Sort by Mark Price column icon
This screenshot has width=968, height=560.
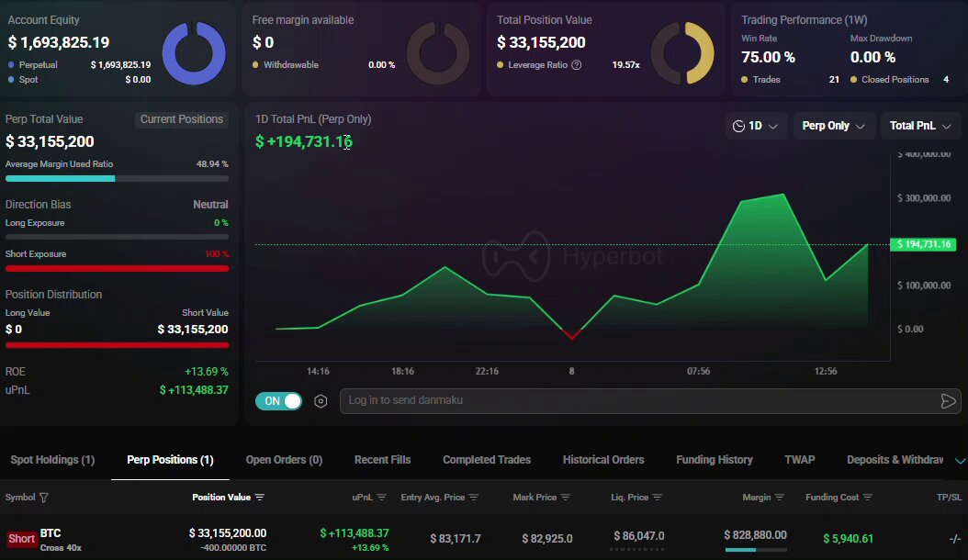[x=566, y=498]
